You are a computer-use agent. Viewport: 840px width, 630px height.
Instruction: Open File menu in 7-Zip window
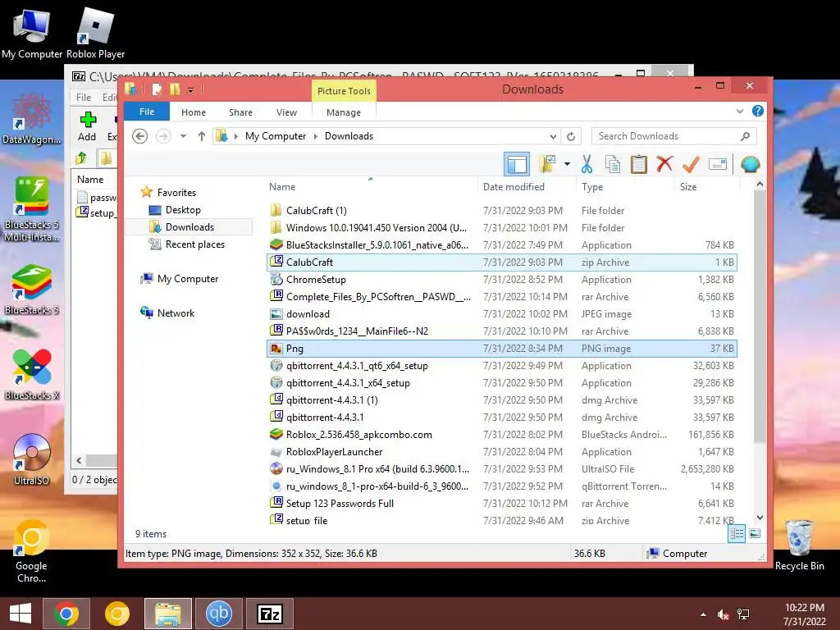click(x=84, y=97)
